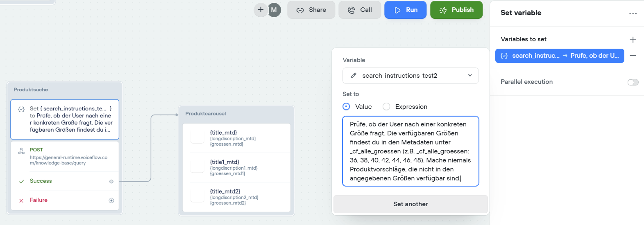Click the pencil icon beside search_instructions_test2

coord(354,76)
